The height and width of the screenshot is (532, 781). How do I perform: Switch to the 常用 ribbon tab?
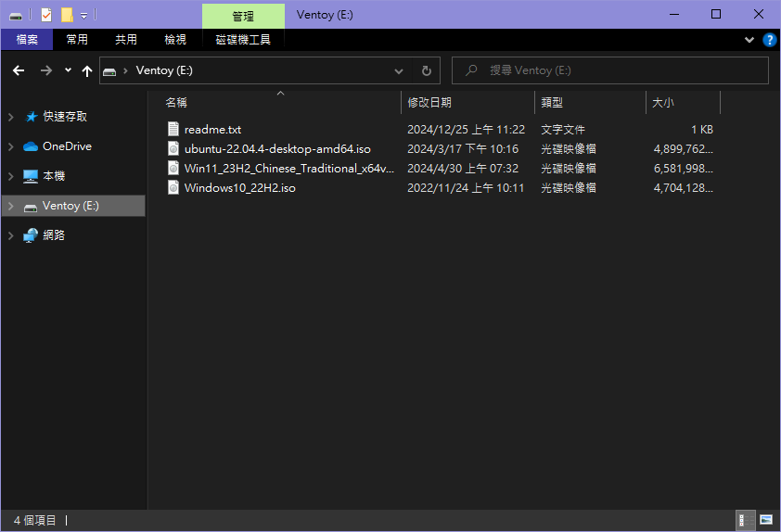tap(77, 39)
